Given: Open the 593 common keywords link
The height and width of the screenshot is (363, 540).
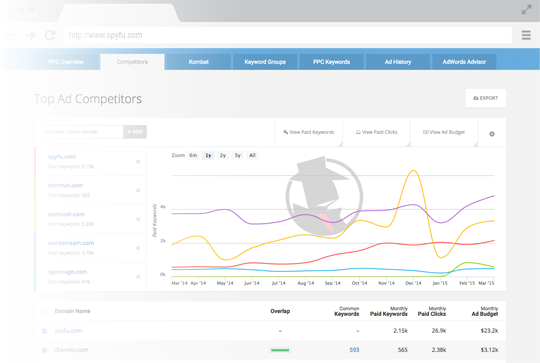Looking at the screenshot, I should pos(354,350).
